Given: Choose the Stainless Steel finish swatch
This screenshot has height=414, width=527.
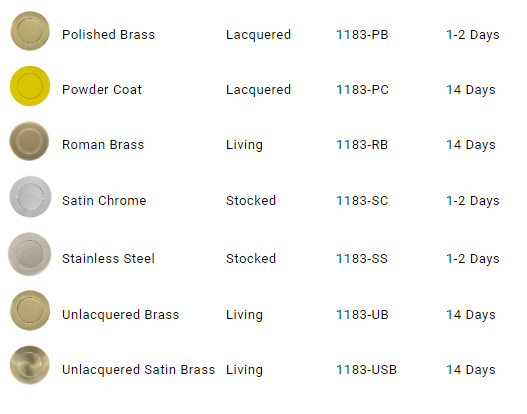Looking at the screenshot, I should click(30, 254).
